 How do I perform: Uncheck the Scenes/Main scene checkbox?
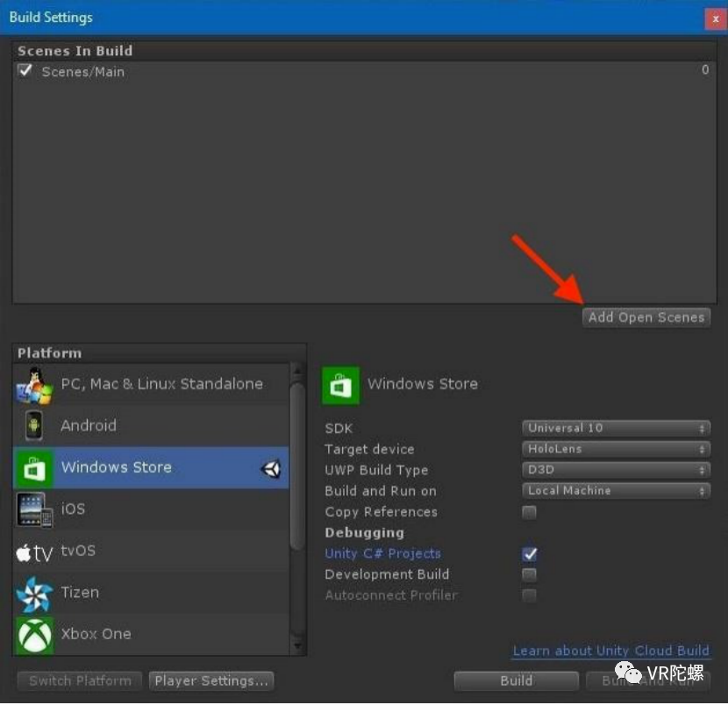click(x=25, y=70)
